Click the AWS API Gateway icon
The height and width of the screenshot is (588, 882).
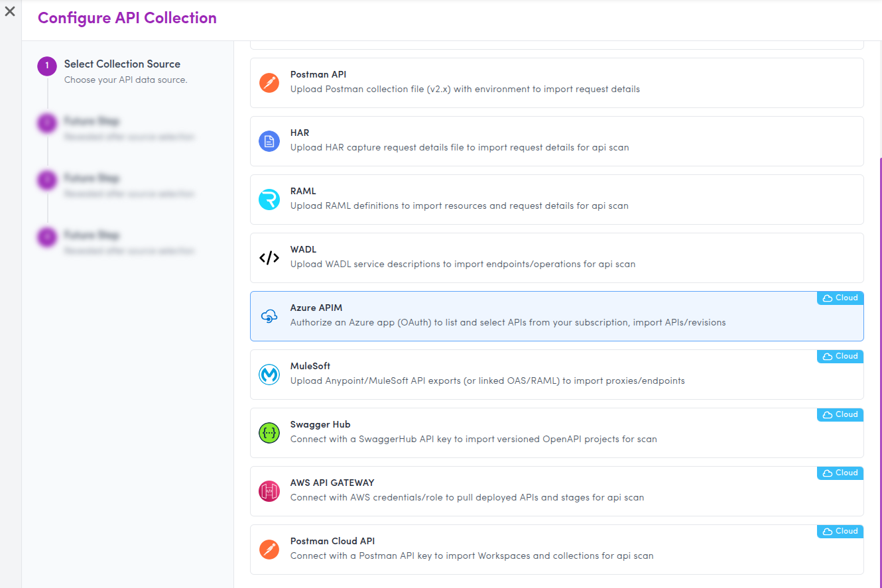pyautogui.click(x=269, y=491)
